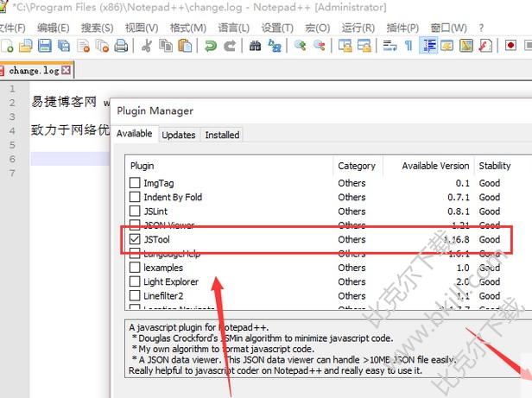This screenshot has width=532, height=398.
Task: Toggle the Indent Guide toolbar icon
Action: [428, 46]
